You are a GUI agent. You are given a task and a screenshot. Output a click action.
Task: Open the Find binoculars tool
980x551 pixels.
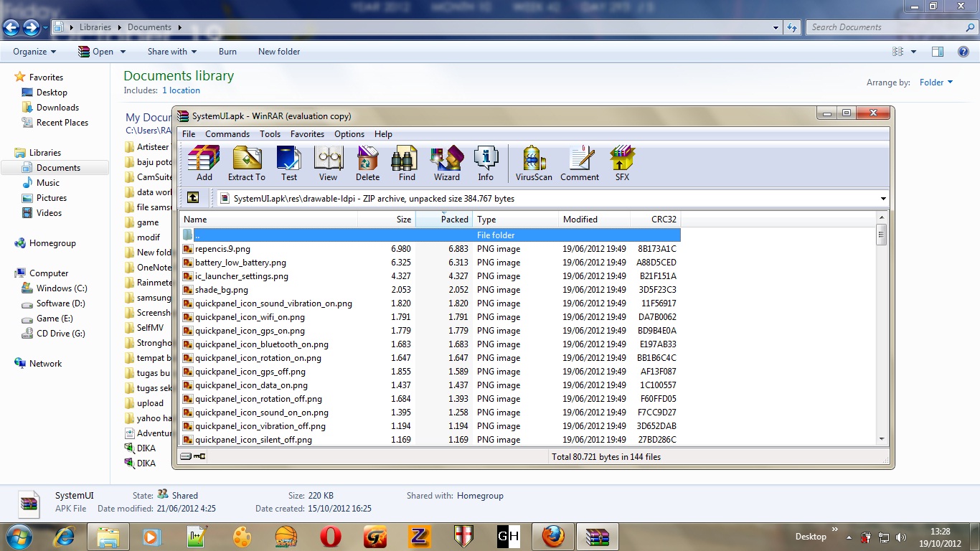pyautogui.click(x=407, y=164)
